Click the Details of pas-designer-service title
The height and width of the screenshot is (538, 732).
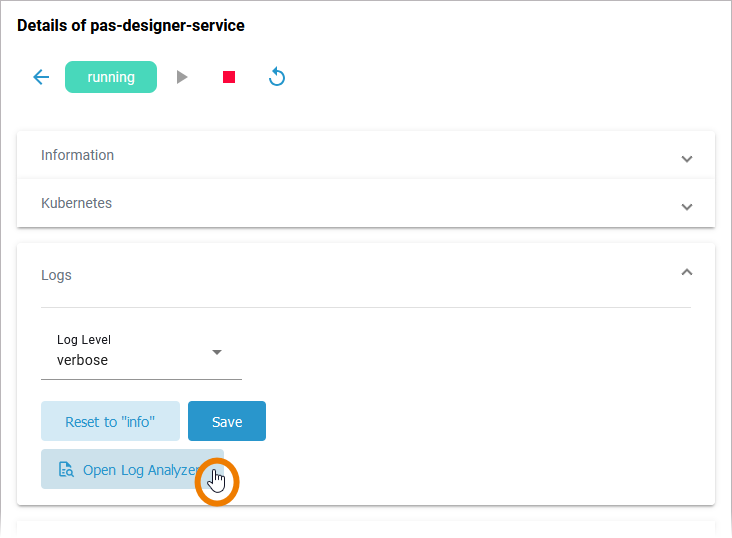point(131,26)
